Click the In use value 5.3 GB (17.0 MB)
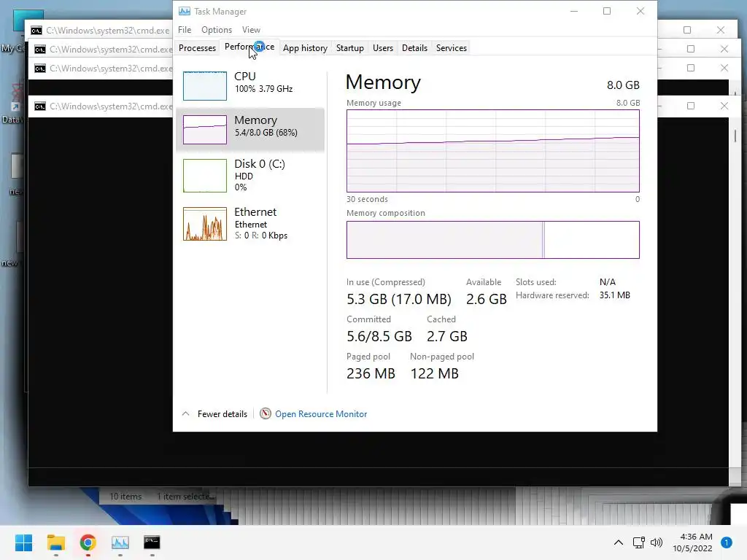This screenshot has width=747, height=560. (399, 299)
